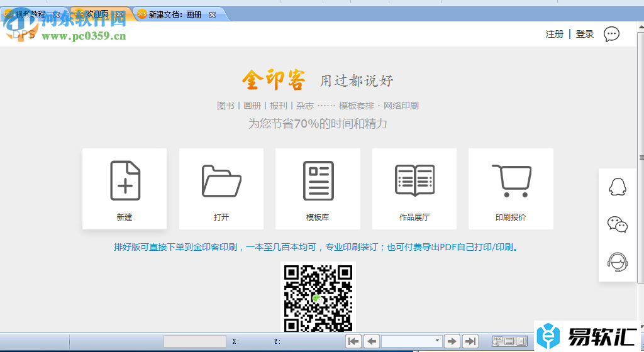Click the WeChat QR code image
This screenshot has width=644, height=352.
click(318, 298)
